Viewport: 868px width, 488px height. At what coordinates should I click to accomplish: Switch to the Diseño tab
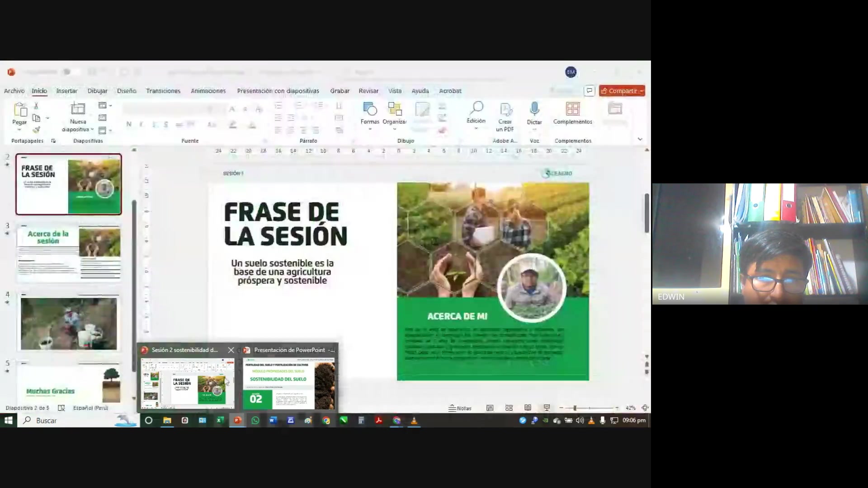tap(127, 91)
